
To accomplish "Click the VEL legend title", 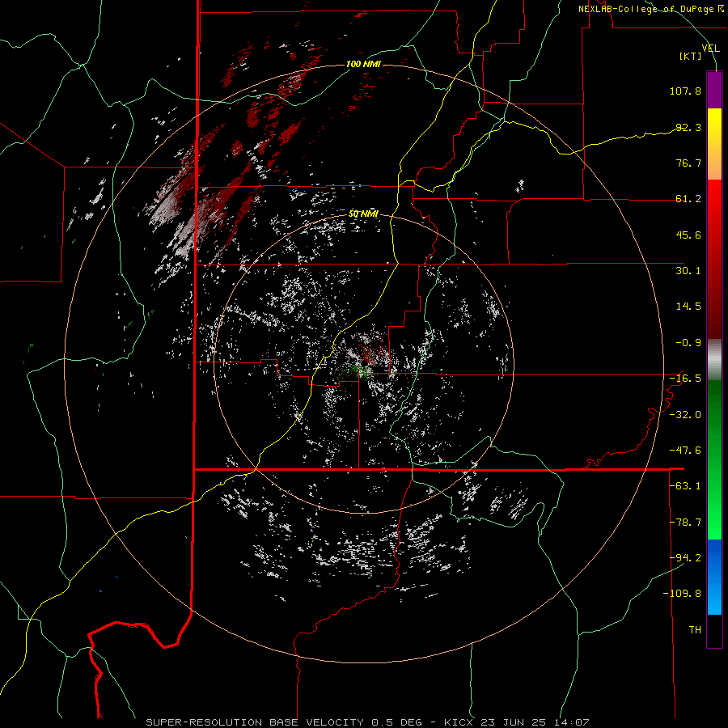I will coord(710,49).
